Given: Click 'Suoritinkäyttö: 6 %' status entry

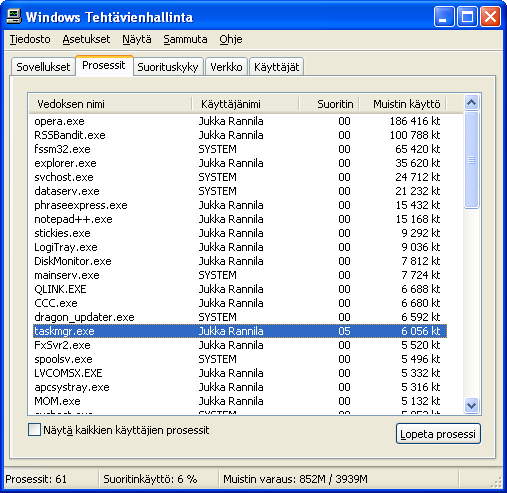Looking at the screenshot, I should [x=150, y=479].
